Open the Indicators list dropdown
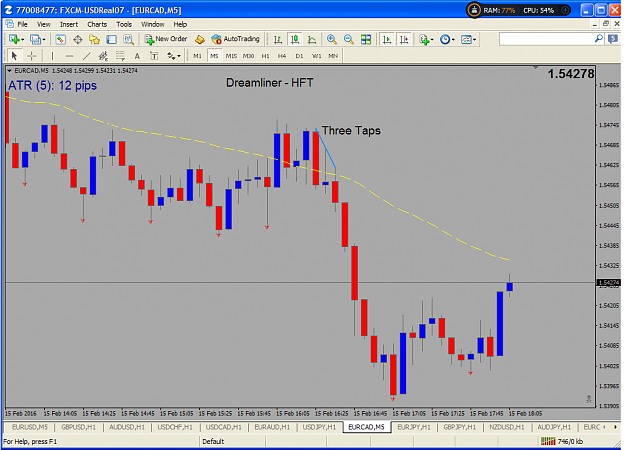The image size is (625, 450). [424, 39]
